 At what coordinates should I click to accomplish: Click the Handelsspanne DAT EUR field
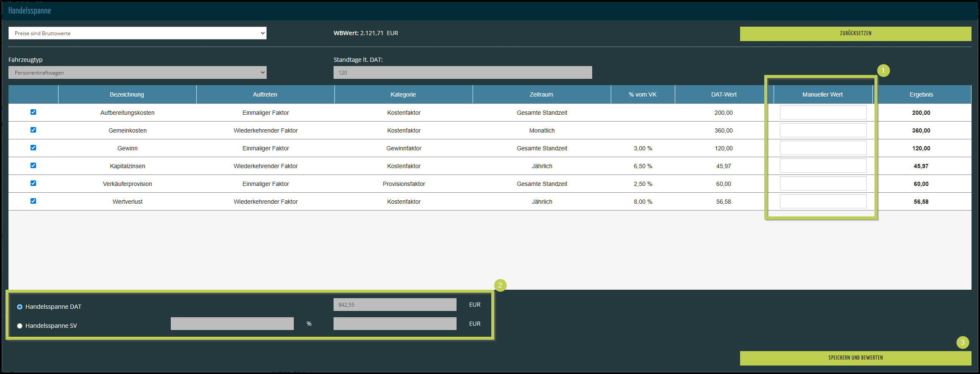coord(395,305)
